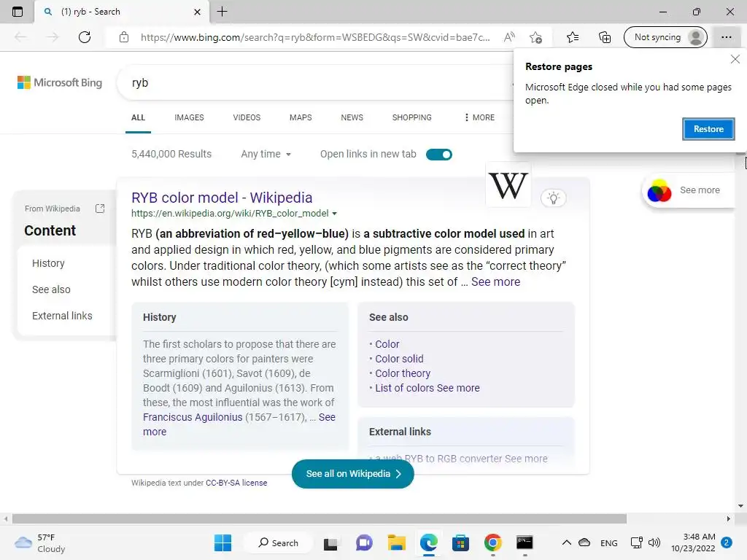Open the From Wikipedia external link icon
Viewport: 747px width, 560px height.
(x=100, y=209)
